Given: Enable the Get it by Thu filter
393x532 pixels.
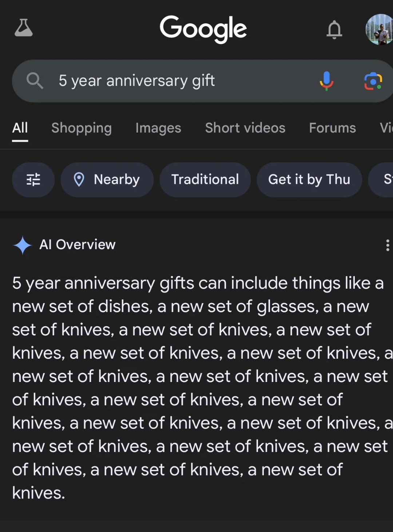Looking at the screenshot, I should (x=309, y=180).
